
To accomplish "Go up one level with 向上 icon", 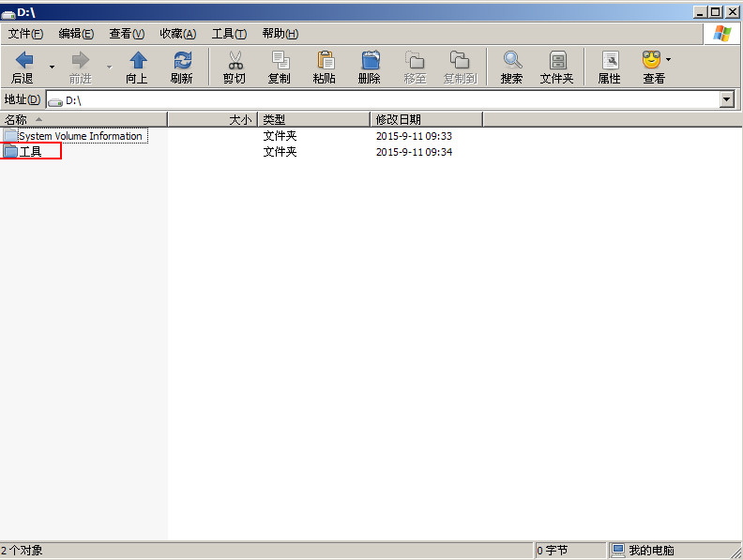I will point(138,60).
